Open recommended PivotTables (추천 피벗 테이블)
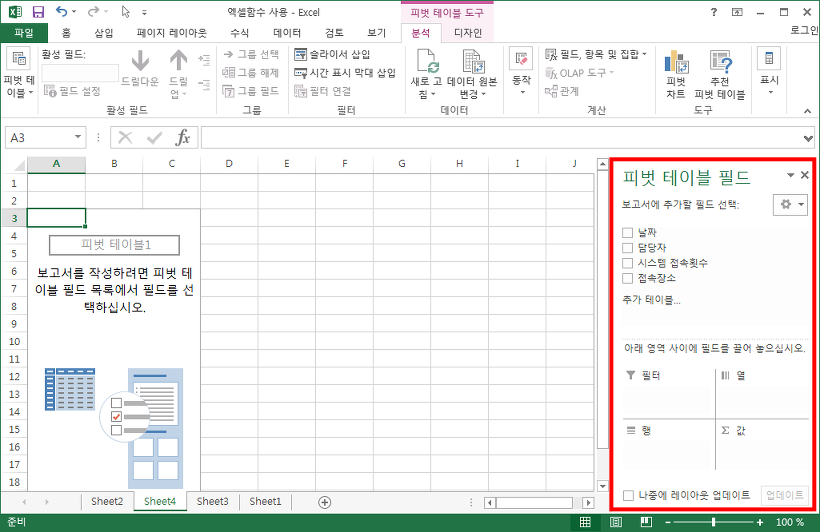This screenshot has height=532, width=820. [720, 74]
